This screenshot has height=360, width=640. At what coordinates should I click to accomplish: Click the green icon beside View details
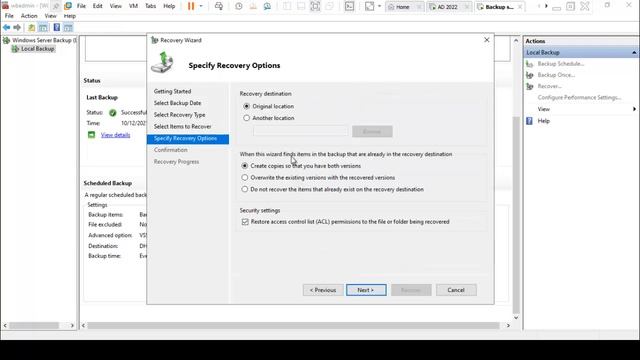tap(91, 135)
